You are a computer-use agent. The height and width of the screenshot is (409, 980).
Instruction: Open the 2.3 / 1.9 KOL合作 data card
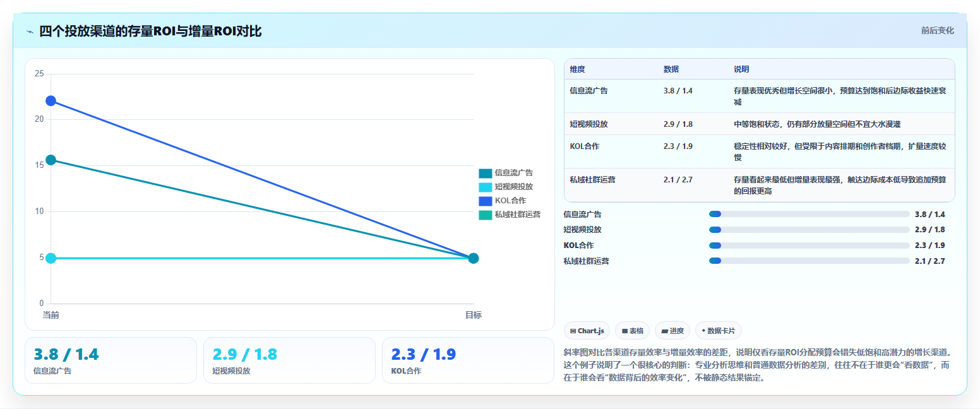point(468,360)
